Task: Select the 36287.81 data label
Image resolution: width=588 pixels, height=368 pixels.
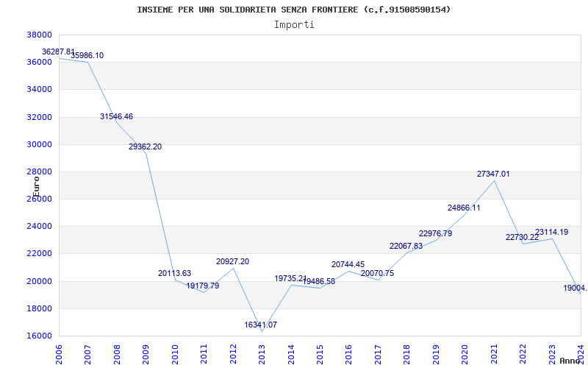Action: 58,52
